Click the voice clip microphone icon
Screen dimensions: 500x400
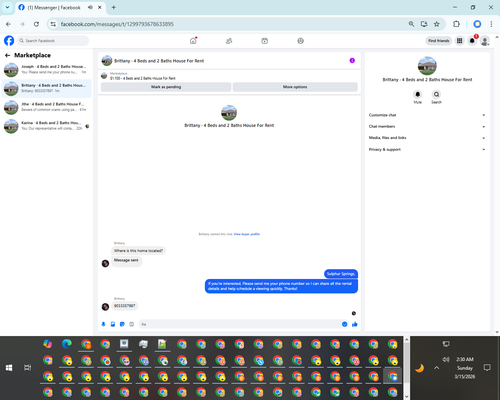point(103,324)
